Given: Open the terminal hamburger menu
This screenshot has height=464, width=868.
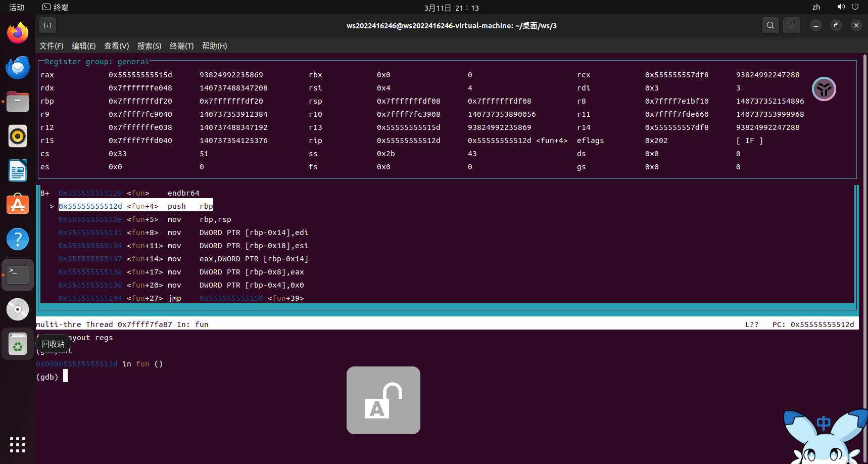Looking at the screenshot, I should [792, 25].
